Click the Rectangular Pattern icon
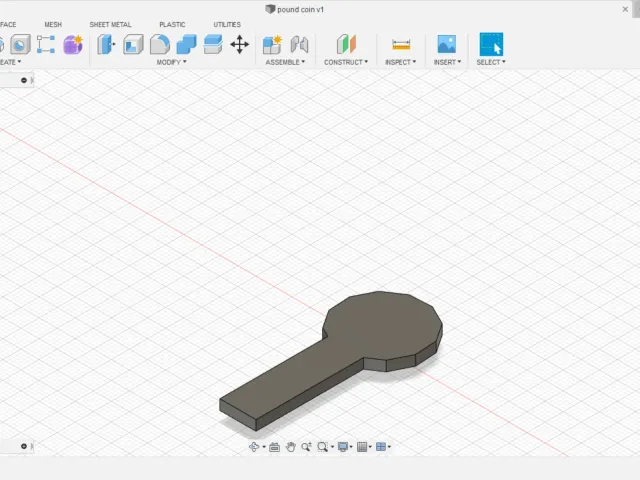The width and height of the screenshot is (640, 480). [46, 44]
